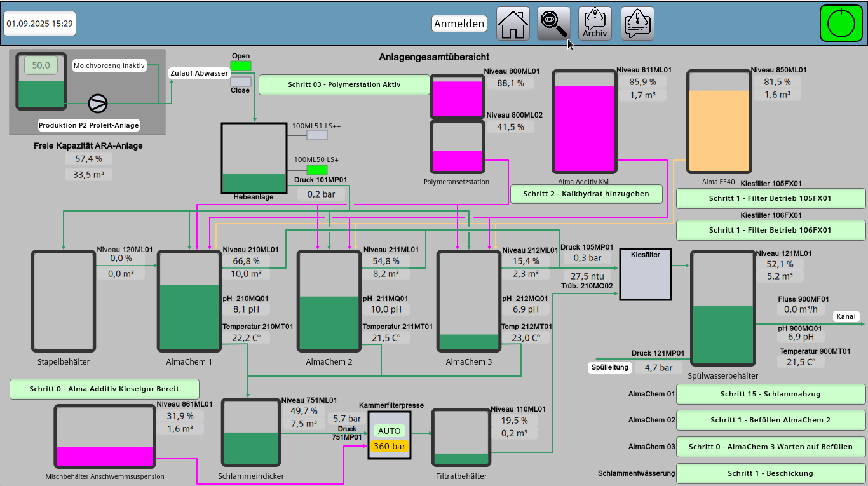868x486 pixels.
Task: Click the 5,7 bar Druck 751MP01 value
Action: pyautogui.click(x=348, y=419)
